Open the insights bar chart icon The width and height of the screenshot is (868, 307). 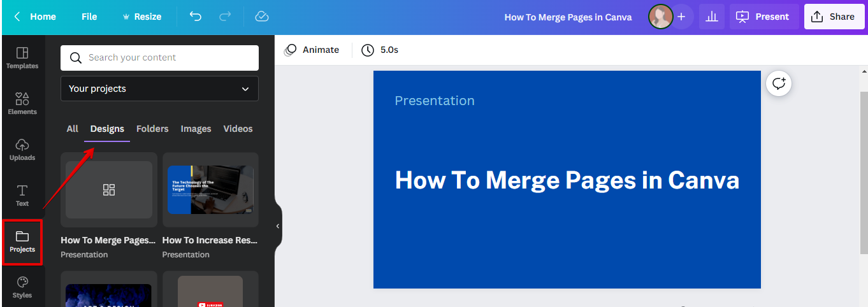coord(712,17)
